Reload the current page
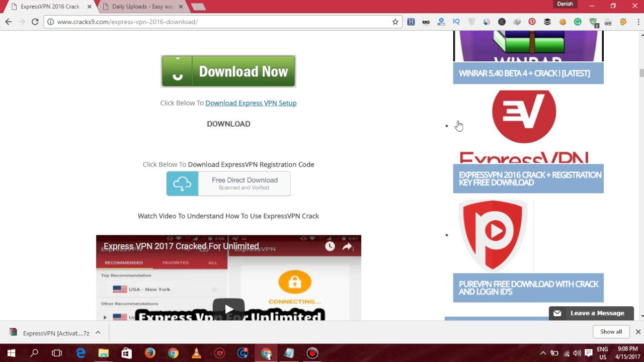The width and height of the screenshot is (644, 362). coord(35,22)
